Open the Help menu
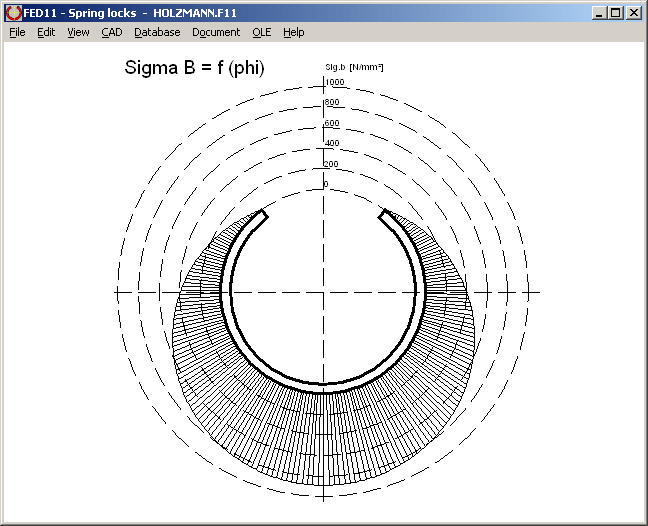Viewport: 648px width, 526px height. click(293, 32)
